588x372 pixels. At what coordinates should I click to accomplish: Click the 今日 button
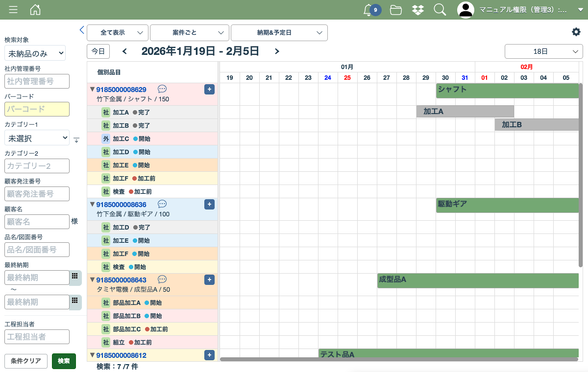(98, 51)
